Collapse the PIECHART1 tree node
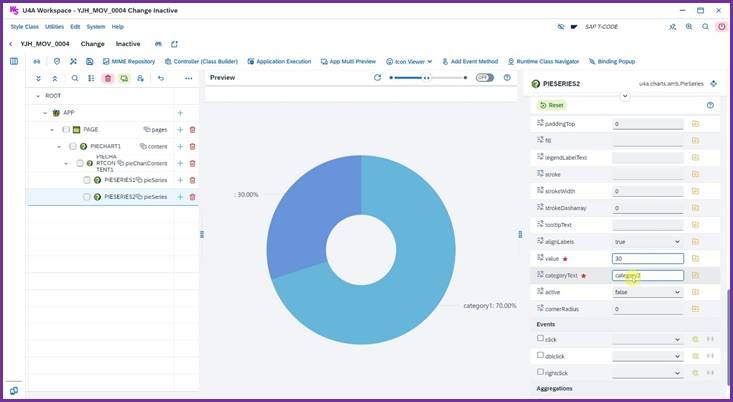Screen dimensions: 733x402 [x=59, y=147]
